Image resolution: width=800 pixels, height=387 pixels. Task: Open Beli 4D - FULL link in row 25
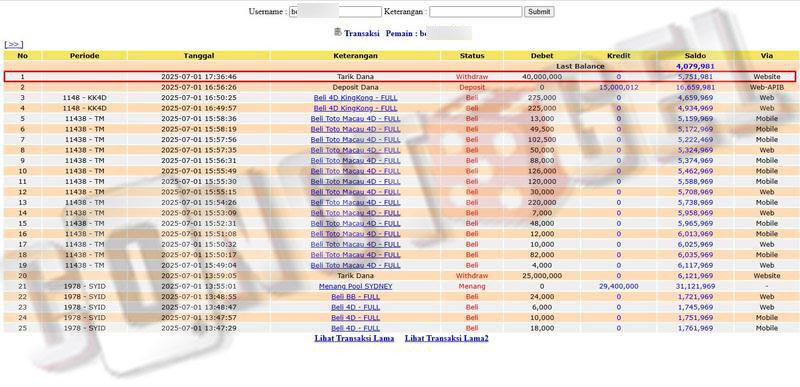[x=356, y=328]
